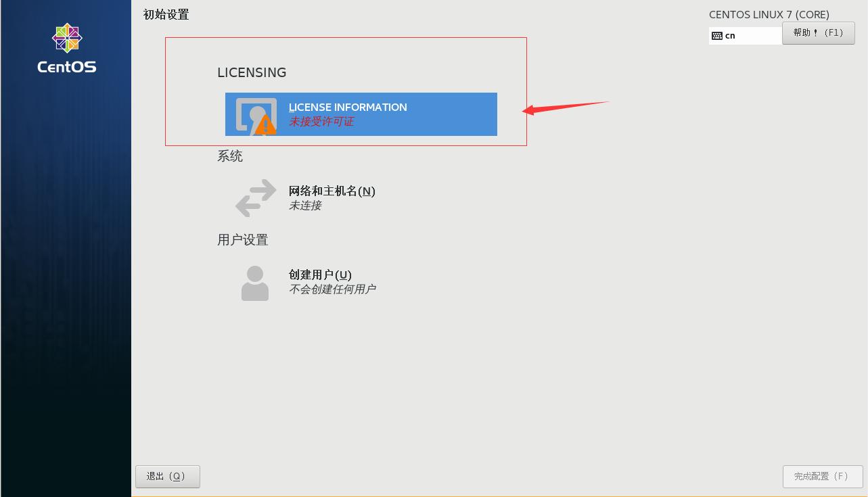Click the keyboard icon in the layout indicator
This screenshot has height=497, width=868.
[x=718, y=35]
